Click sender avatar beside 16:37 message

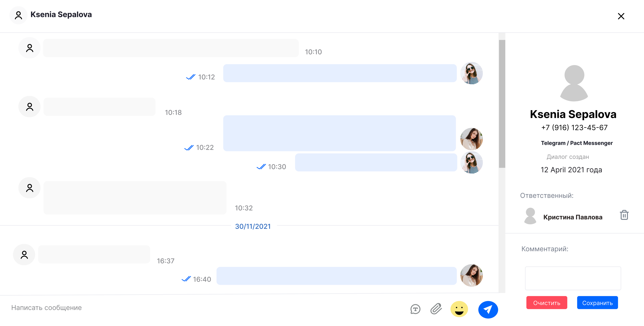point(24,255)
